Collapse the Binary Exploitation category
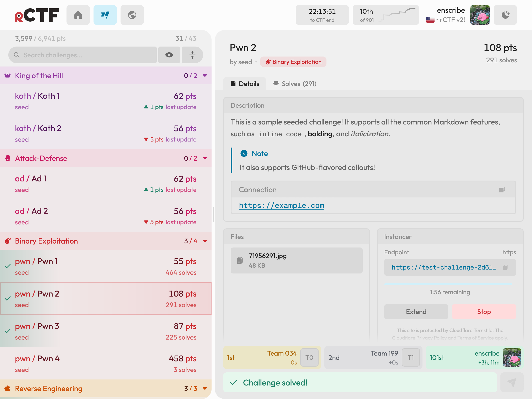Screen dimensions: 532x399 (205, 241)
